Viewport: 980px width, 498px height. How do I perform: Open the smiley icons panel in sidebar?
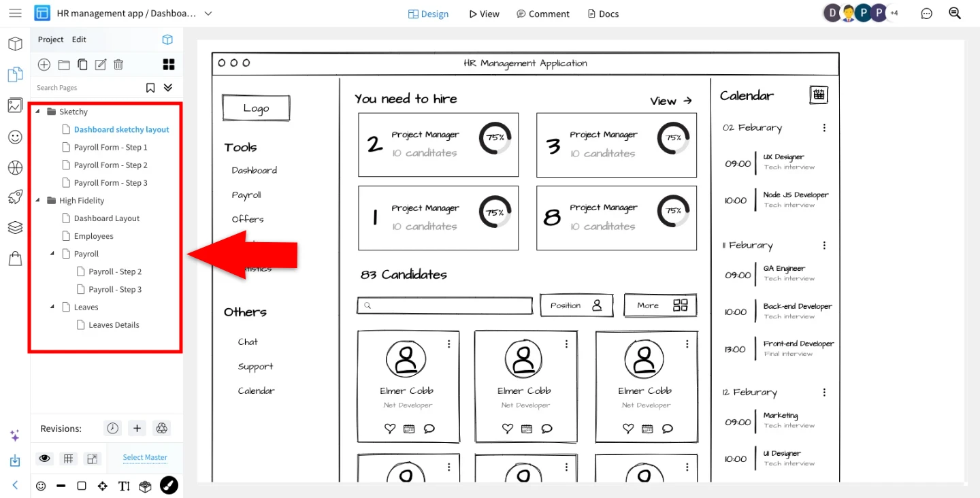click(15, 137)
